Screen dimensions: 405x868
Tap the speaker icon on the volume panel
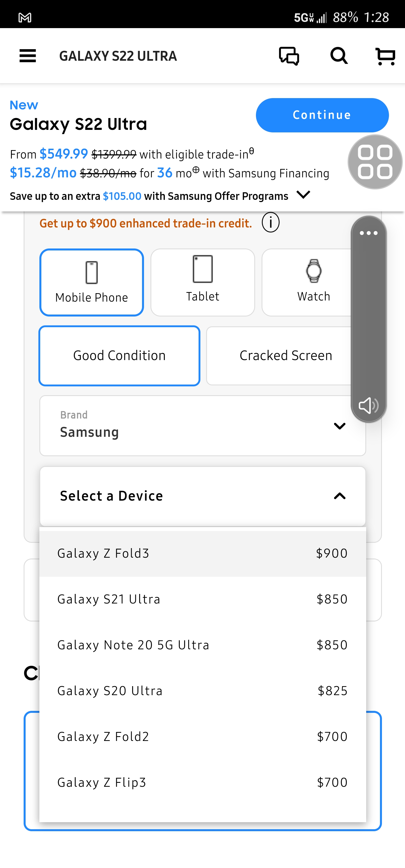coord(369,405)
